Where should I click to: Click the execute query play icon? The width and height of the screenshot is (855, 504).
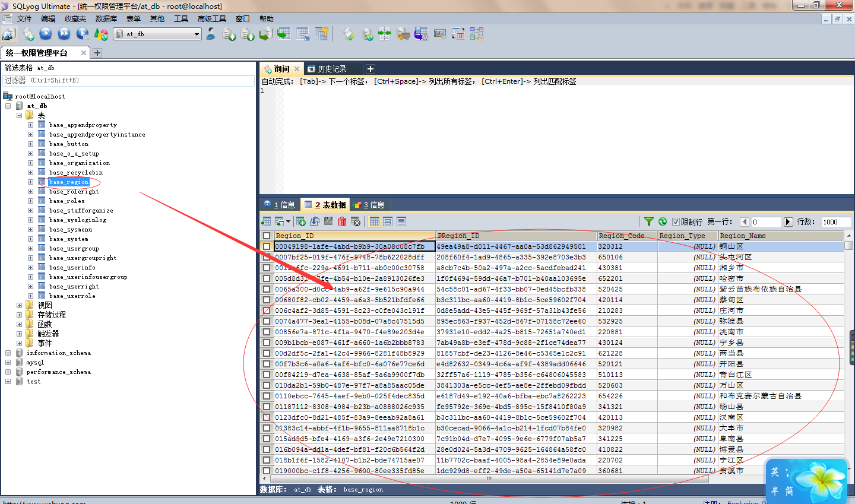(46, 34)
